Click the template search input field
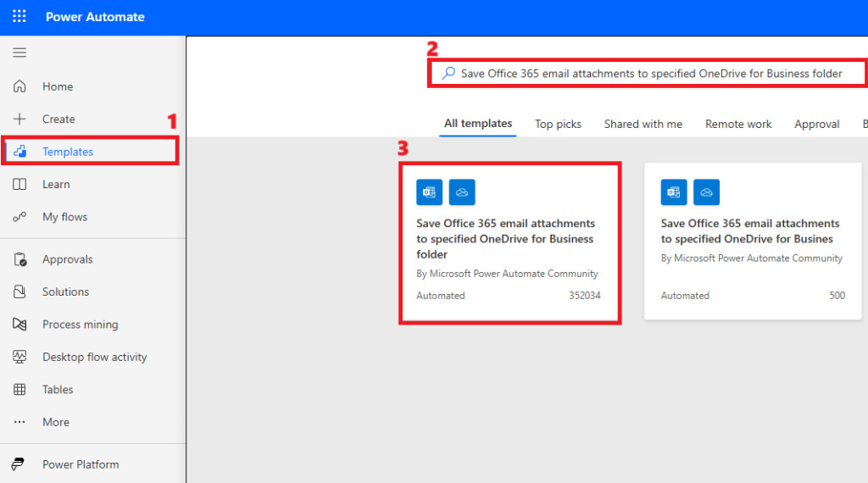This screenshot has width=868, height=483. pos(651,74)
